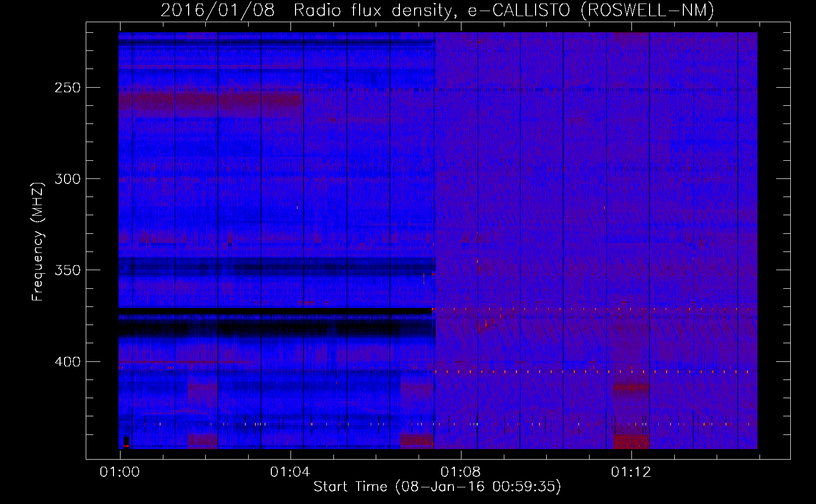Click the 01:08 time tick label
Viewport: 816px width, 504px height.
coord(460,472)
